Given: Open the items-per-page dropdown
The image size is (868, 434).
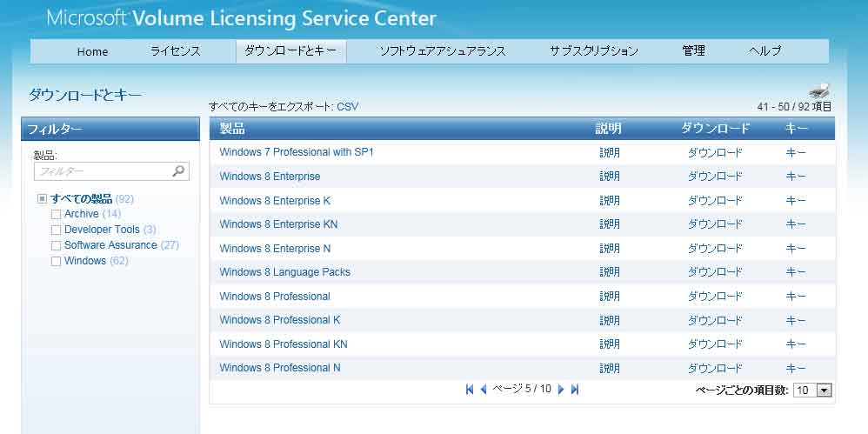Looking at the screenshot, I should point(824,391).
